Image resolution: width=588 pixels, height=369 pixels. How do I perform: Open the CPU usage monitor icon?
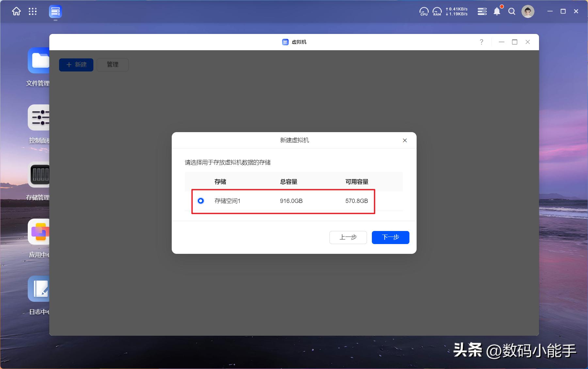pos(424,12)
